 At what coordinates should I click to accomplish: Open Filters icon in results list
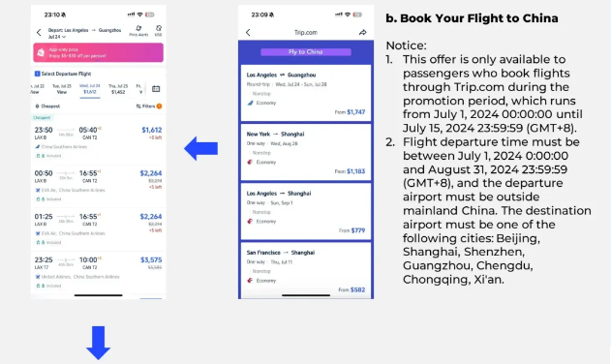pos(148,106)
